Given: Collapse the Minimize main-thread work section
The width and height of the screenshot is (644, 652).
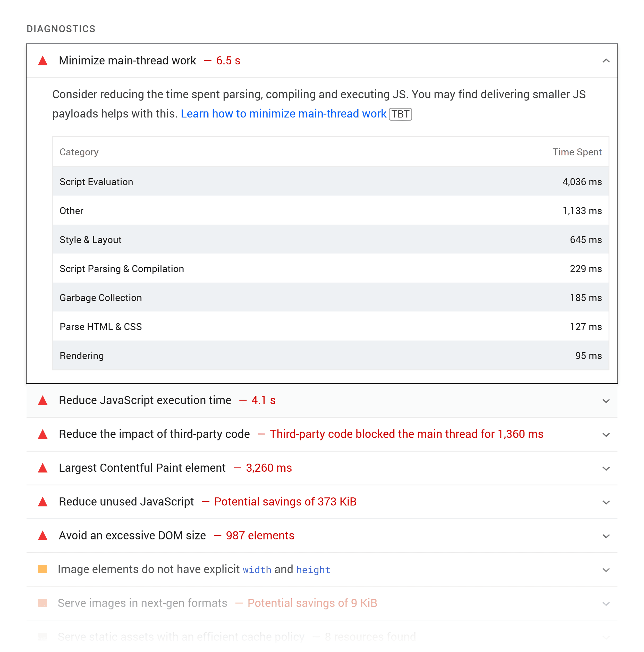Looking at the screenshot, I should (x=606, y=61).
